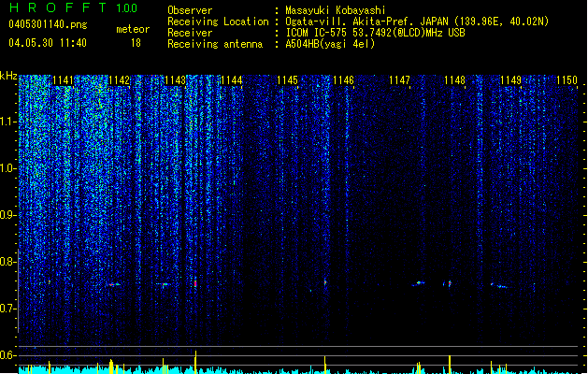Click the meteor echo just before 1146
Image resolution: width=588 pixels, height=374 pixels.
click(x=325, y=282)
